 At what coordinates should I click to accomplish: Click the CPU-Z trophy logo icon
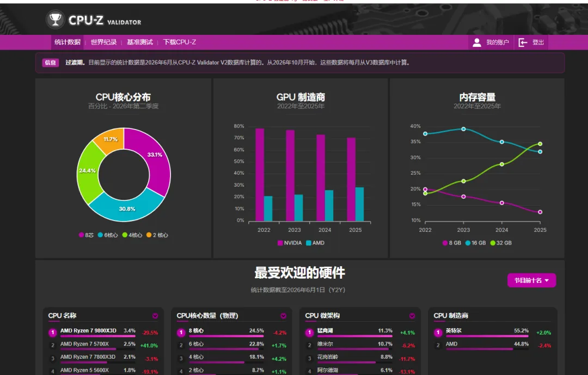click(55, 20)
